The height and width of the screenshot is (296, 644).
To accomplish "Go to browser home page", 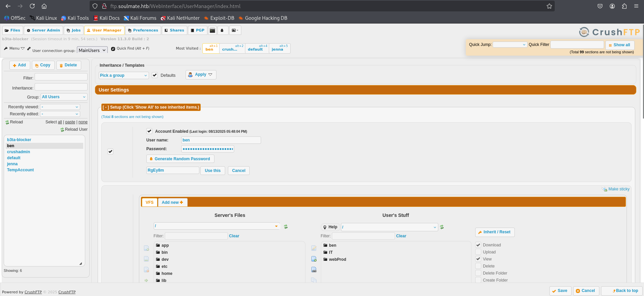I will (44, 6).
